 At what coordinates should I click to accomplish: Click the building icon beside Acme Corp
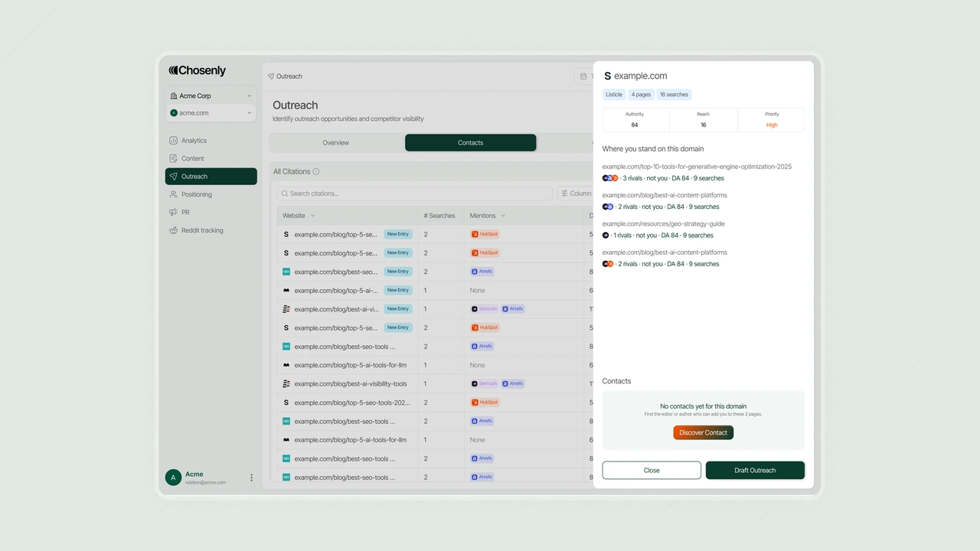click(174, 96)
